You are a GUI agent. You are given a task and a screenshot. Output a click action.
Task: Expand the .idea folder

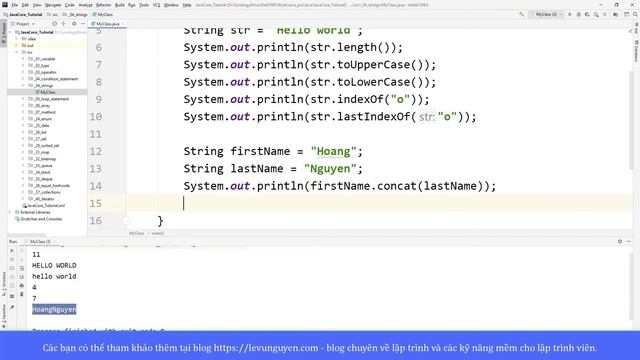tap(17, 39)
